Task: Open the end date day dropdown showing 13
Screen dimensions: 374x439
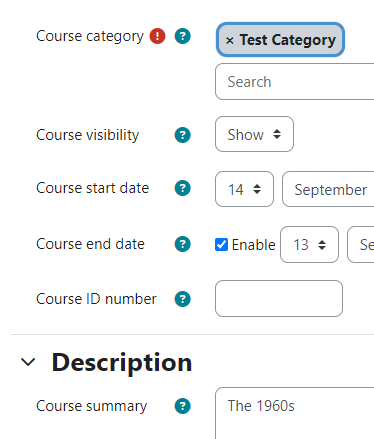Action: (x=309, y=245)
